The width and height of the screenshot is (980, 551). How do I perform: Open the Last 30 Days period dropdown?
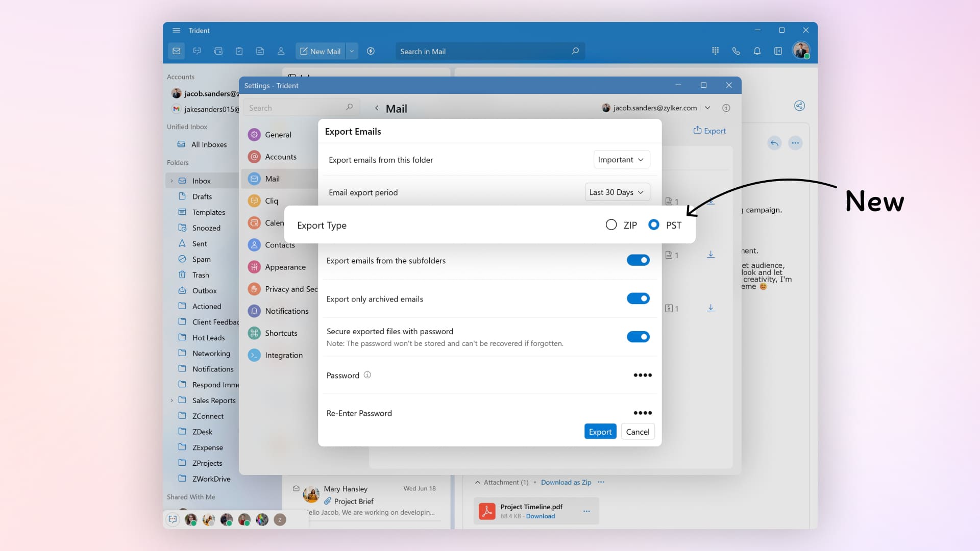click(x=617, y=192)
